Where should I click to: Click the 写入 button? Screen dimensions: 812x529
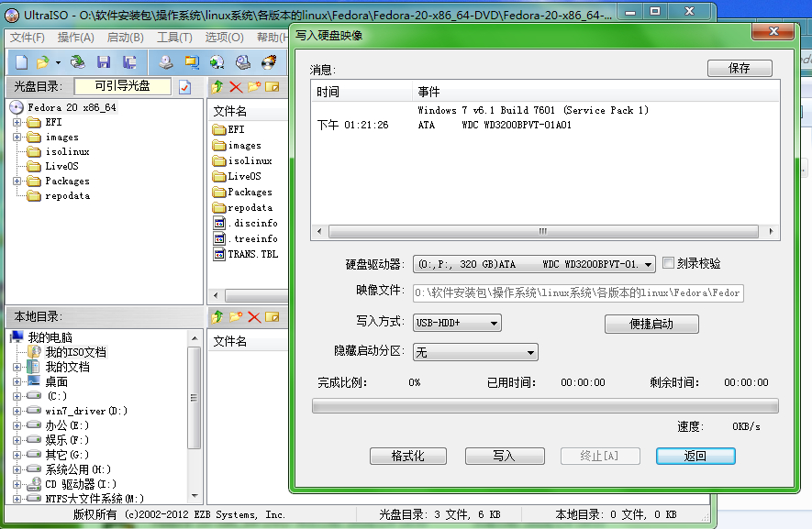coord(505,456)
